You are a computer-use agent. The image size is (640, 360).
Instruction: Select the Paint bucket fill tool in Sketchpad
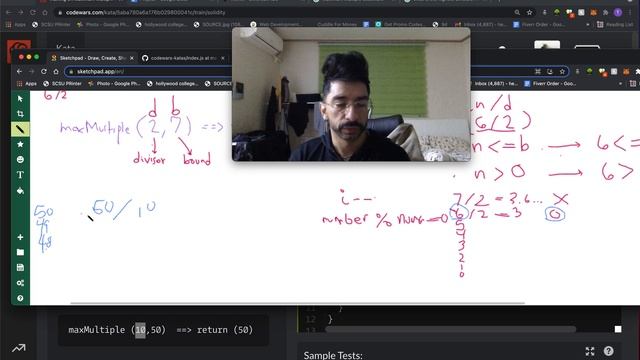click(20, 191)
